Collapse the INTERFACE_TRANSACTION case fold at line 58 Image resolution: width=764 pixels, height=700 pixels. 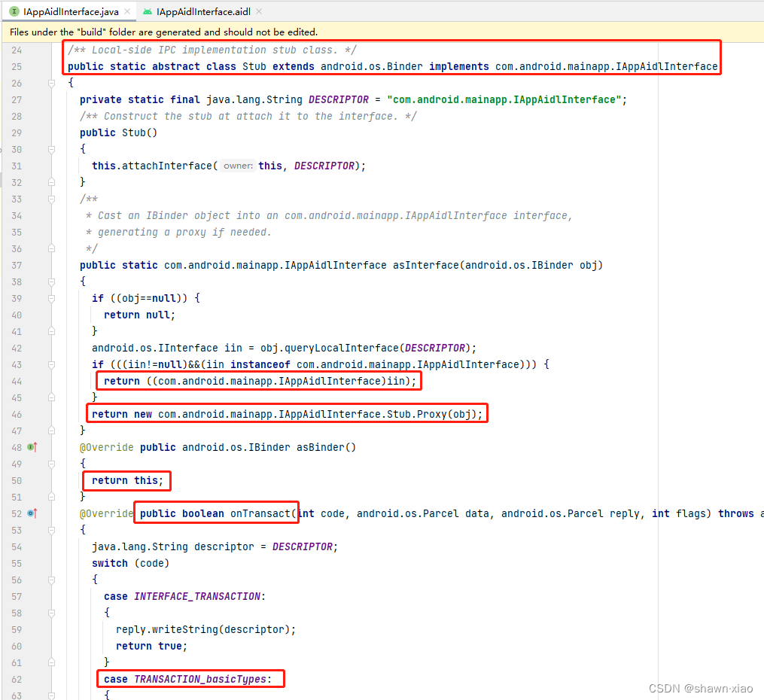pyautogui.click(x=51, y=613)
